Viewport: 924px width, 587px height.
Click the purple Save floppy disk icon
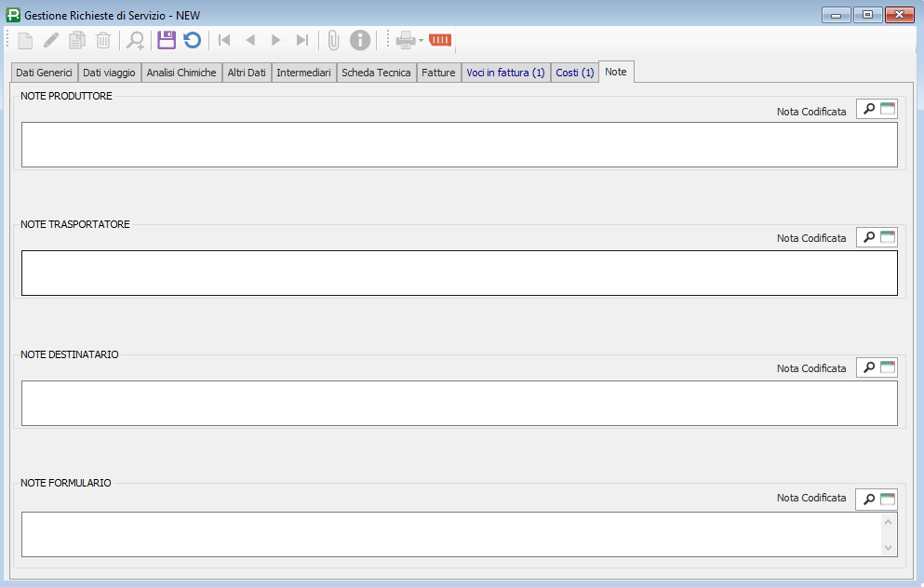167,40
